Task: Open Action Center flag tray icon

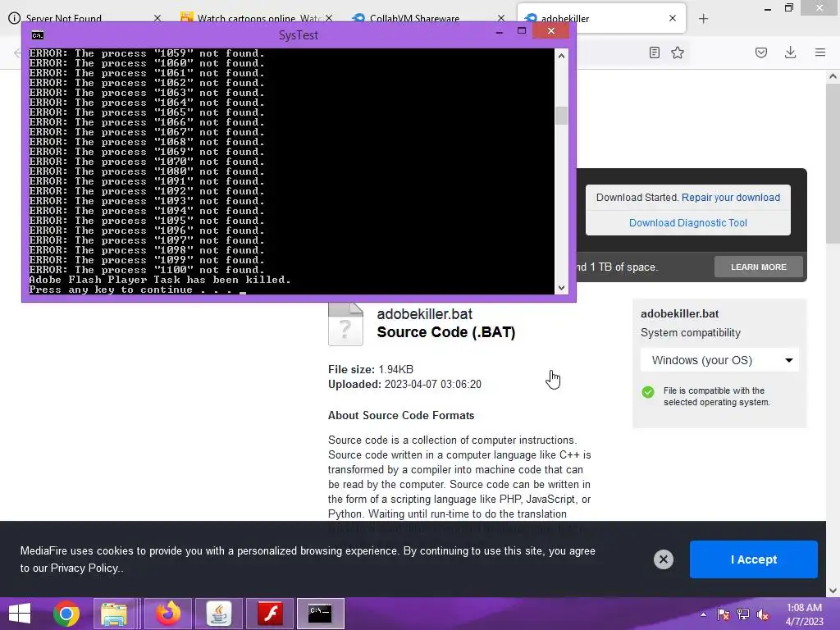Action: click(x=724, y=614)
